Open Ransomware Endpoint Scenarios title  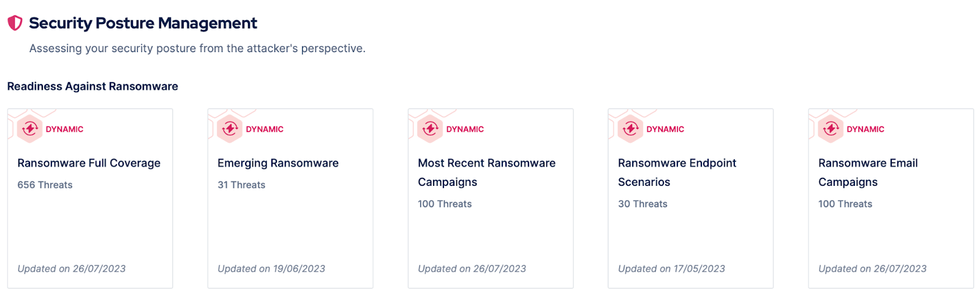pyautogui.click(x=677, y=172)
